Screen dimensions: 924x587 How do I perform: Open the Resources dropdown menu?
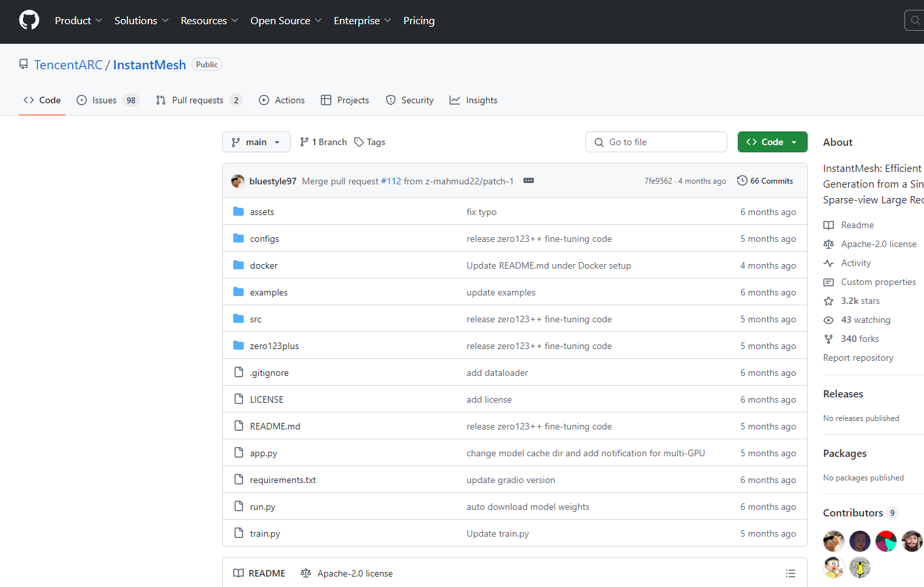coord(209,21)
